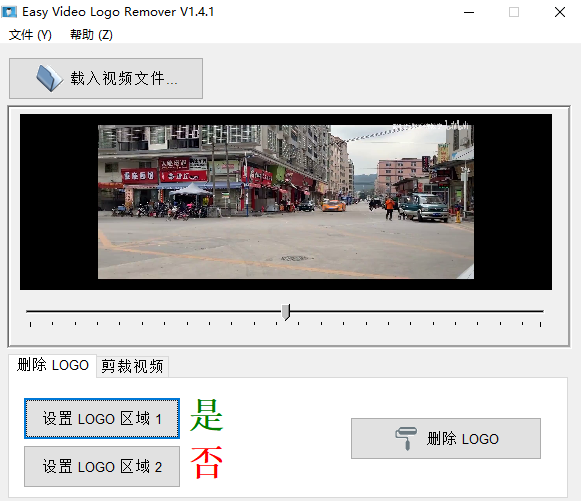Click the green 是 status indicator
Screen dimensions: 581x501
(206, 415)
